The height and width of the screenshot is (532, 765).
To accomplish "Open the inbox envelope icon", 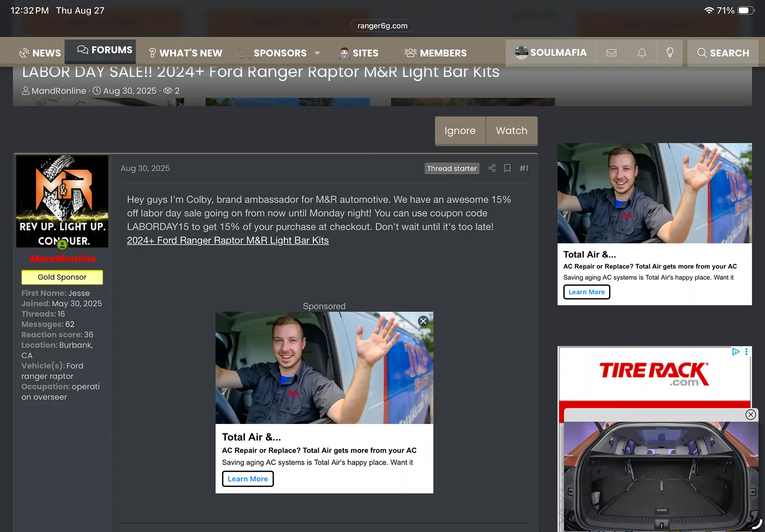I will [612, 53].
